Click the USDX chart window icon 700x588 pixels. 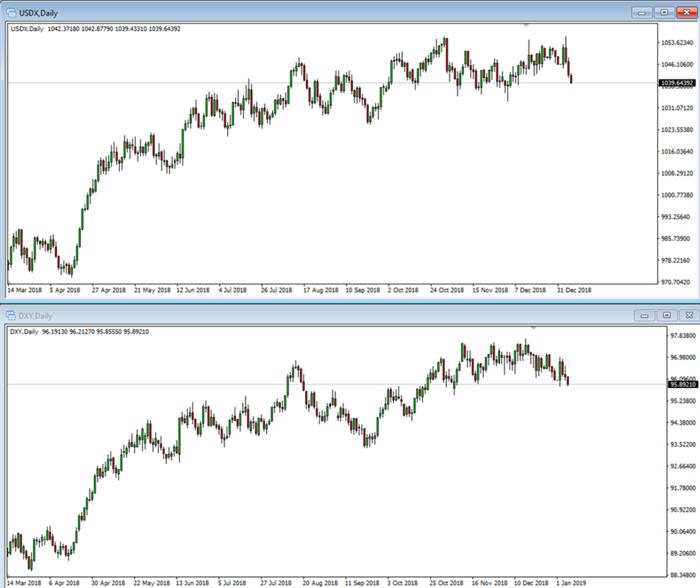[x=11, y=13]
